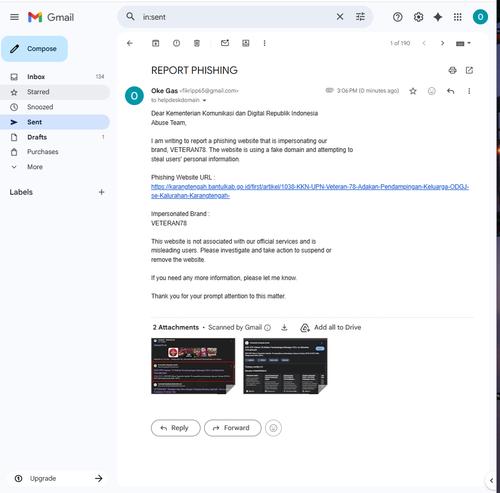Open email in new window

469,70
